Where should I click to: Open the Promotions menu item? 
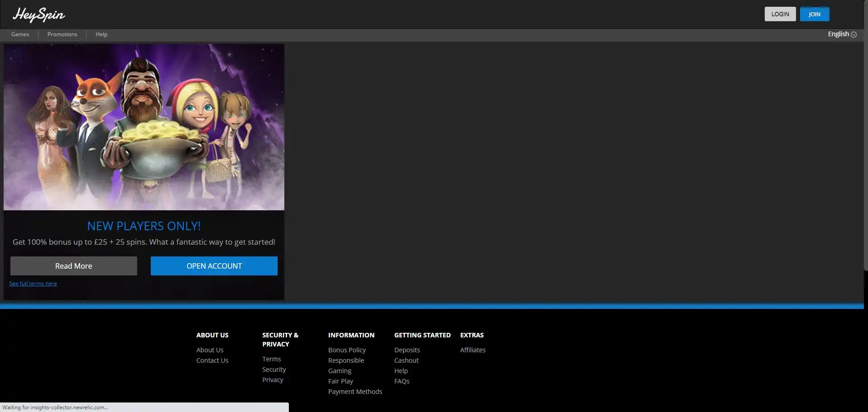pyautogui.click(x=62, y=34)
